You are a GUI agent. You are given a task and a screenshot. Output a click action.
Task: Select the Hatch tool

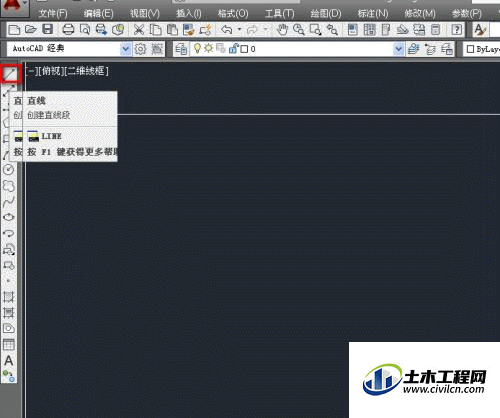tap(9, 297)
